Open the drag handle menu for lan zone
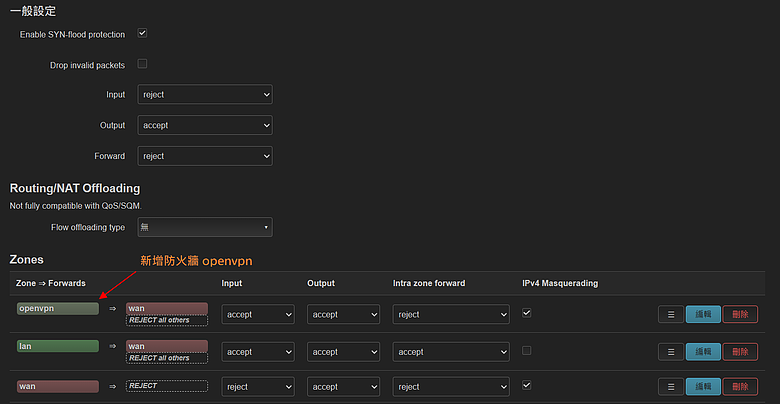 671,352
